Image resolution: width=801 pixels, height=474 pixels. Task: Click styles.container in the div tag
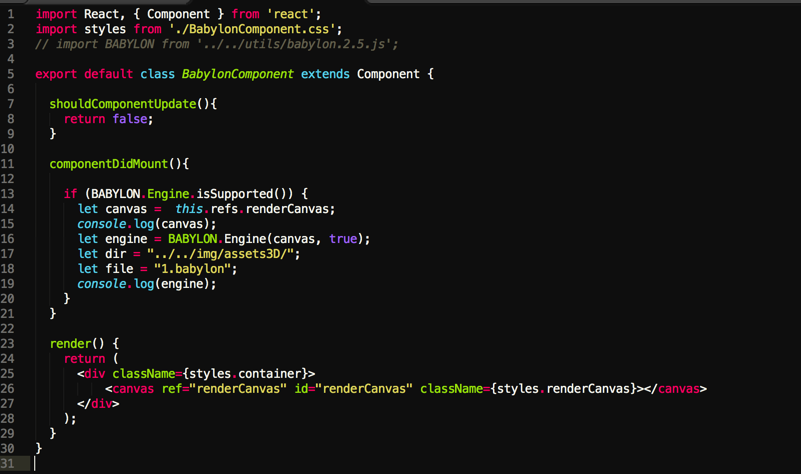(x=245, y=373)
